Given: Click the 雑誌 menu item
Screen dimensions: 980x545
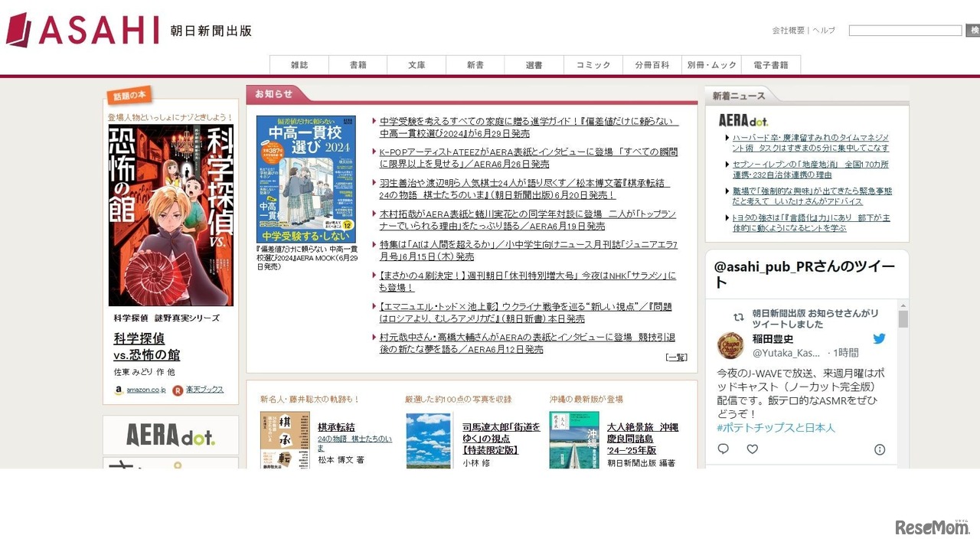Looking at the screenshot, I should click(299, 65).
